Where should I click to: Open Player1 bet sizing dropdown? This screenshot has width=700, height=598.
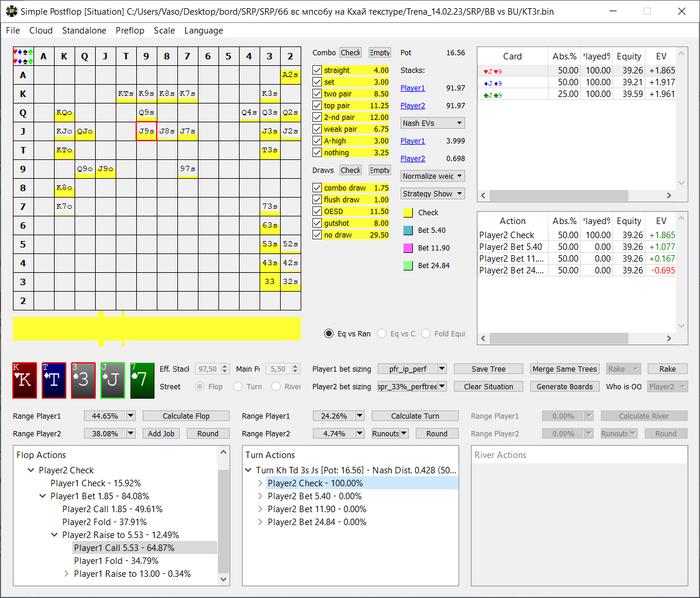click(412, 369)
